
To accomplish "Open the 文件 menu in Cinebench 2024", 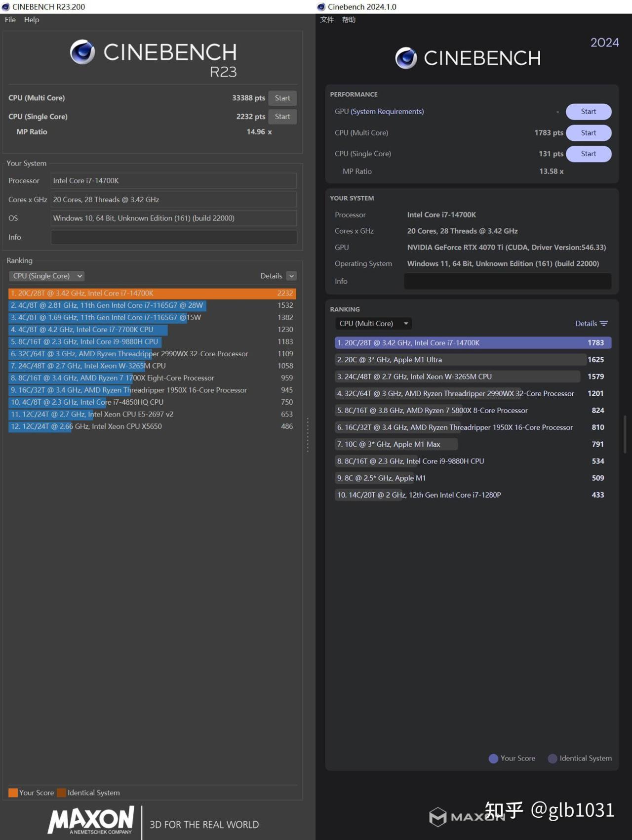I will point(327,20).
